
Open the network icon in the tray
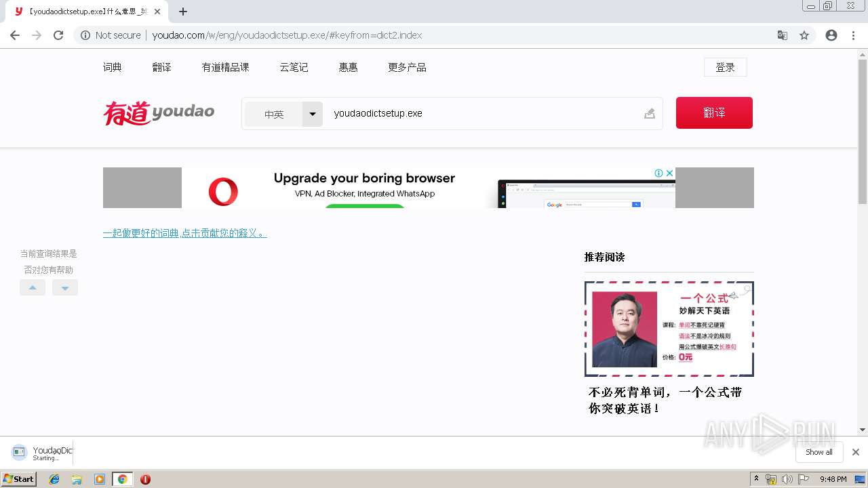click(771, 479)
